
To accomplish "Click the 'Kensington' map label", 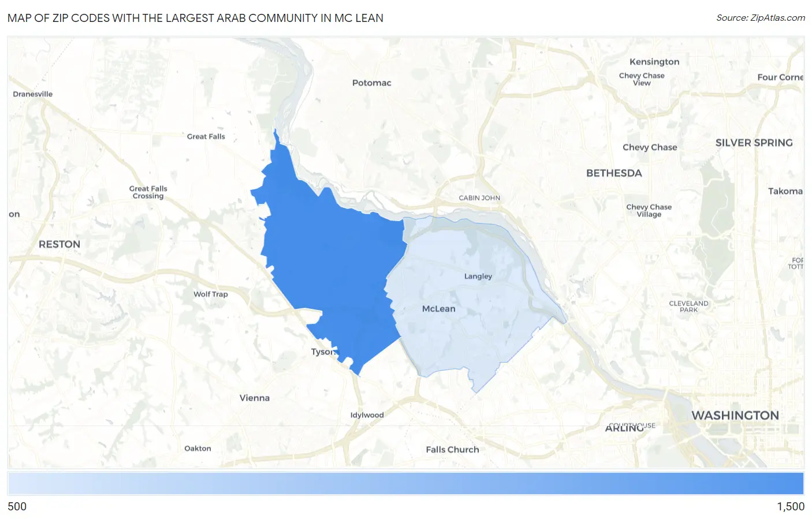I will point(654,62).
